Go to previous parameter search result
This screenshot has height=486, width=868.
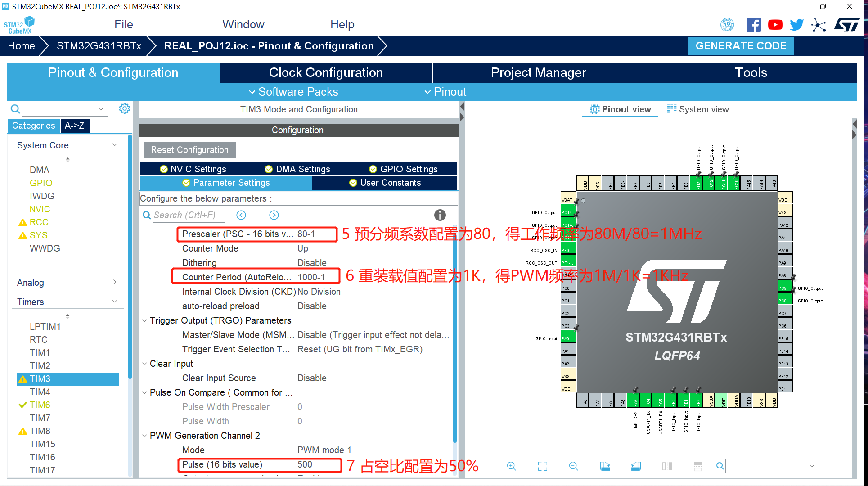241,215
